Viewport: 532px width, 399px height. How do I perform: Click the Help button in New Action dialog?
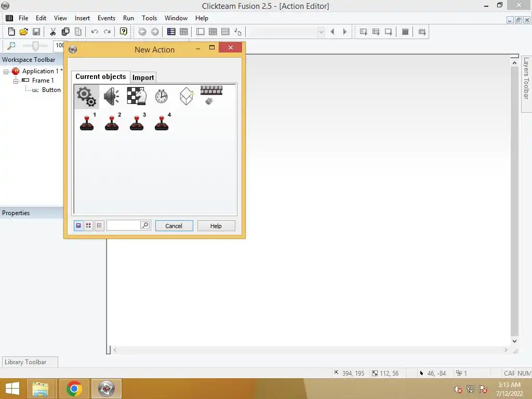click(x=216, y=226)
